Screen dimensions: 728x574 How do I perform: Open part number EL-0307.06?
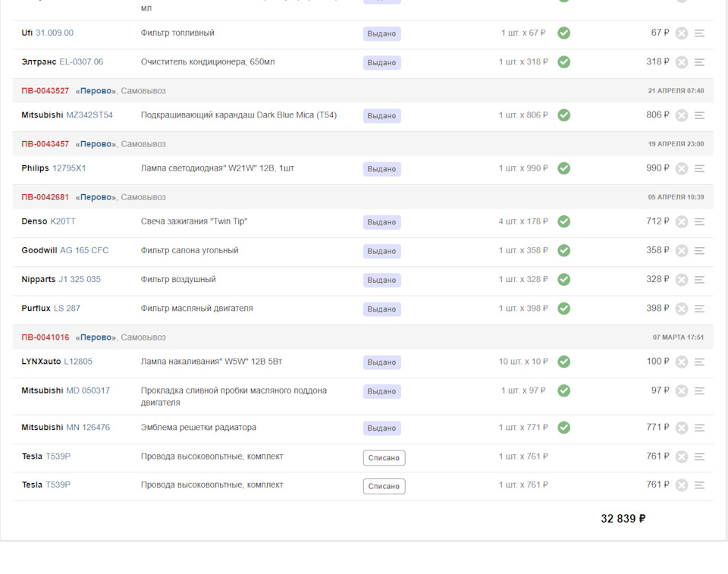[x=81, y=61]
